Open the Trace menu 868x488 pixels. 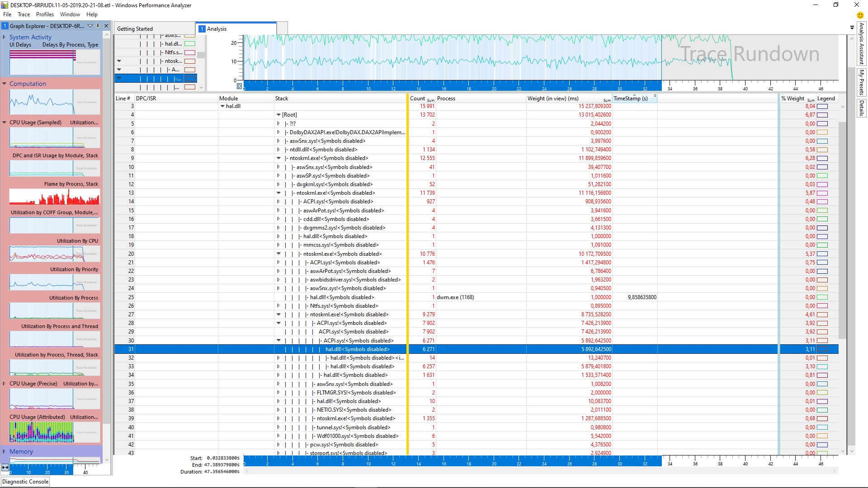tap(24, 14)
